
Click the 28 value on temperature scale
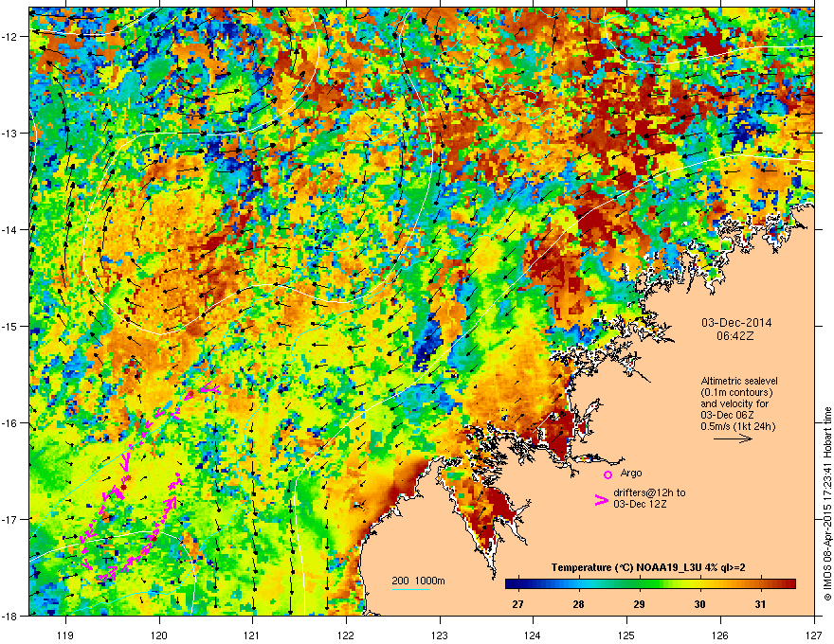[x=578, y=604]
